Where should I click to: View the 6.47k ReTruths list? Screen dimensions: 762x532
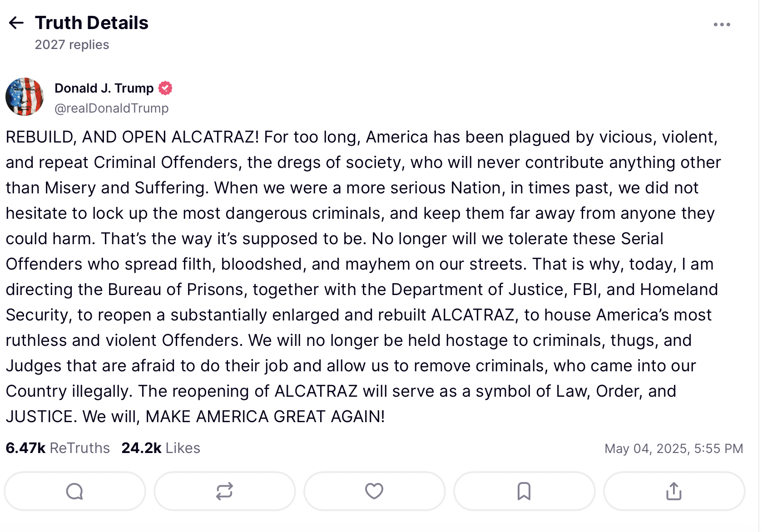(58, 448)
